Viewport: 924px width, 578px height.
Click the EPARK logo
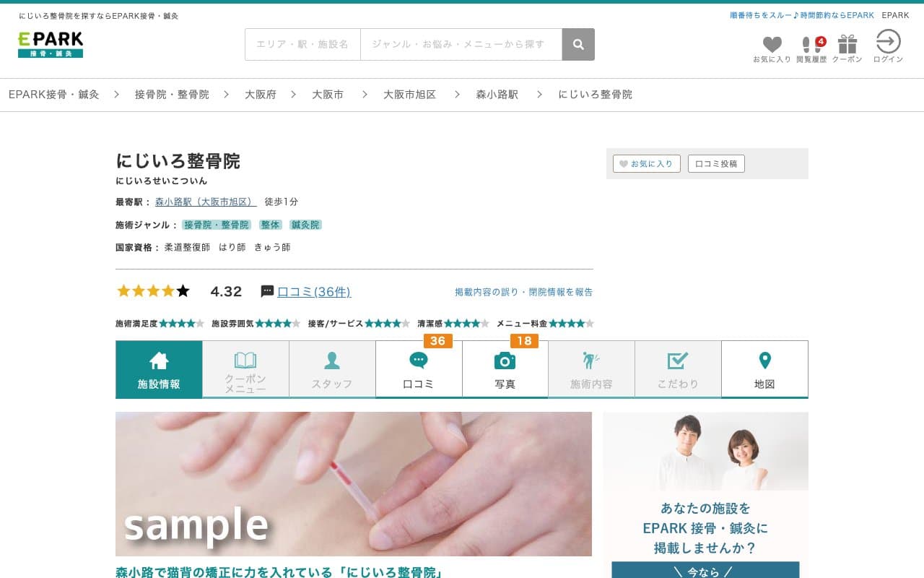point(51,44)
